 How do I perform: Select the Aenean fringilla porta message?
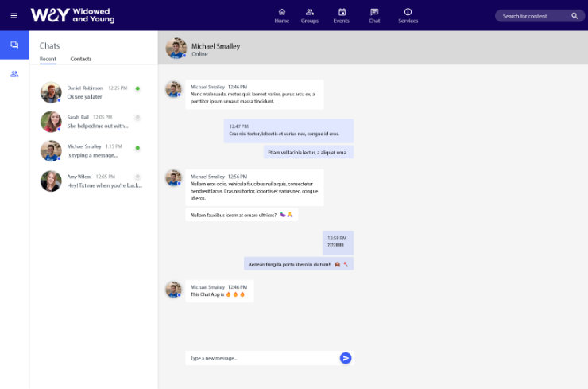(299, 264)
